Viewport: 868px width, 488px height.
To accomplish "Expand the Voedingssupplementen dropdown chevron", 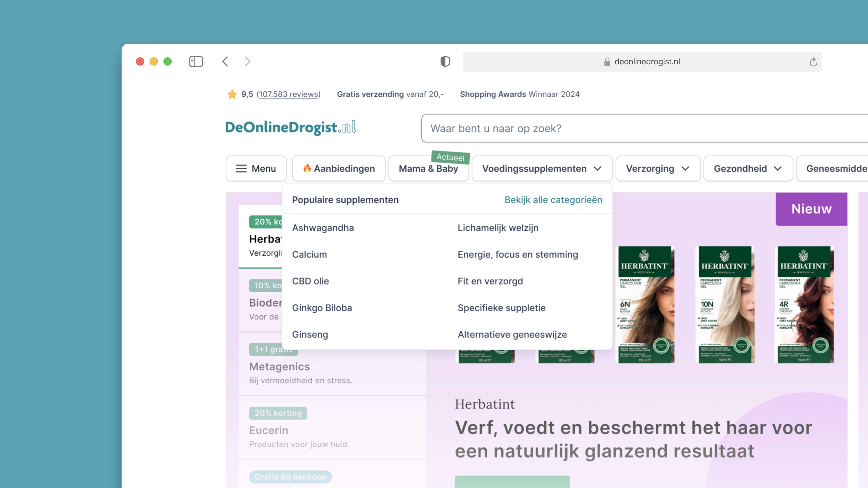I will click(x=597, y=168).
